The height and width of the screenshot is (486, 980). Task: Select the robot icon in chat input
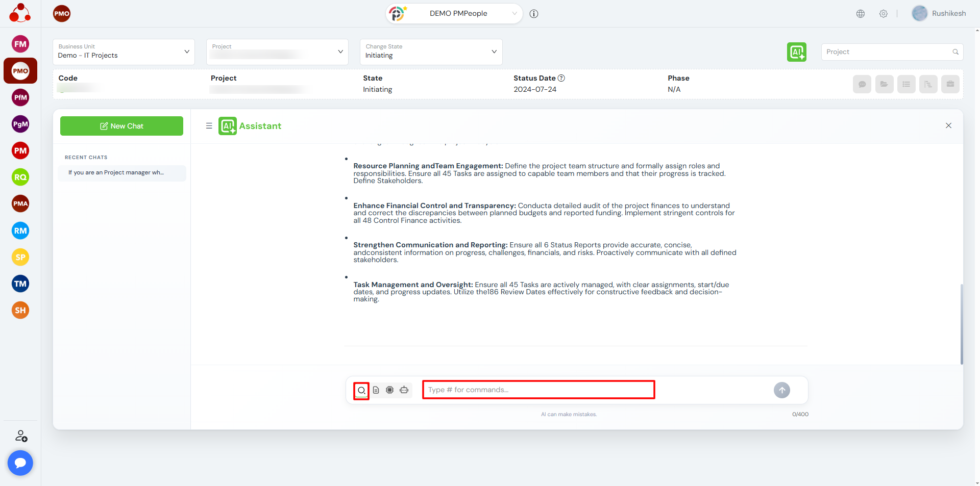pyautogui.click(x=404, y=390)
